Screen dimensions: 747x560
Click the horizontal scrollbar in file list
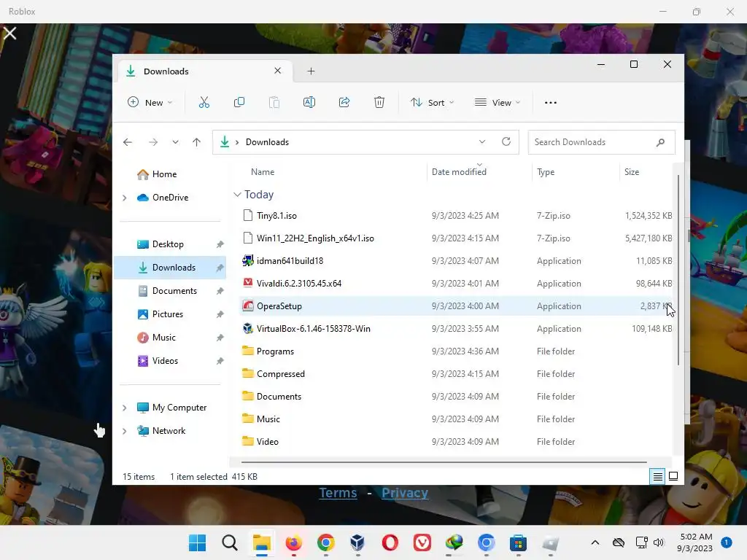(x=444, y=462)
